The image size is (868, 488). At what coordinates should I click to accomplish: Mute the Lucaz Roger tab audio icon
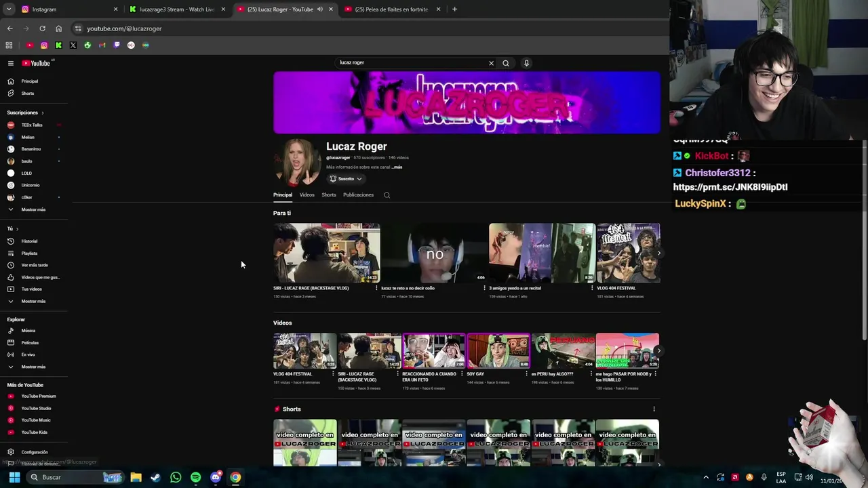click(x=320, y=9)
